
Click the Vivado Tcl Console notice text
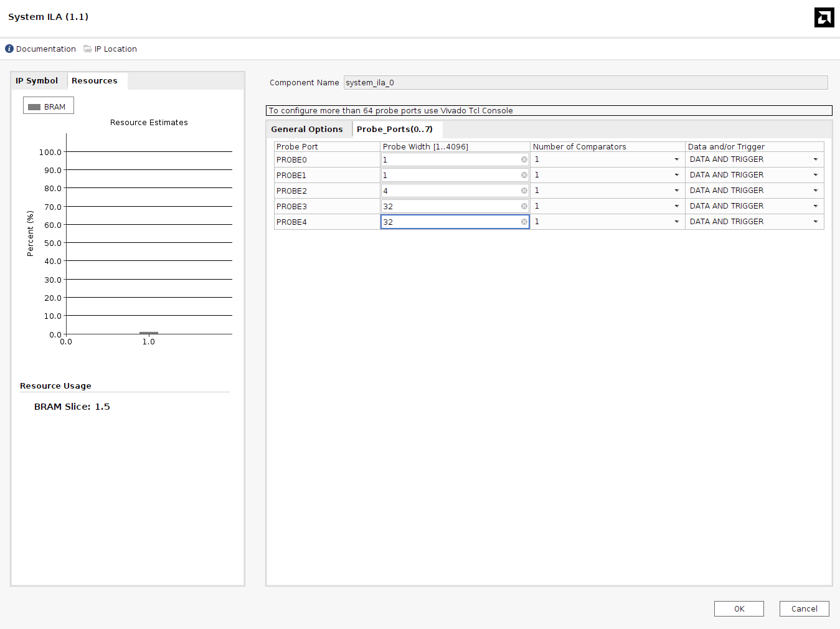point(391,111)
